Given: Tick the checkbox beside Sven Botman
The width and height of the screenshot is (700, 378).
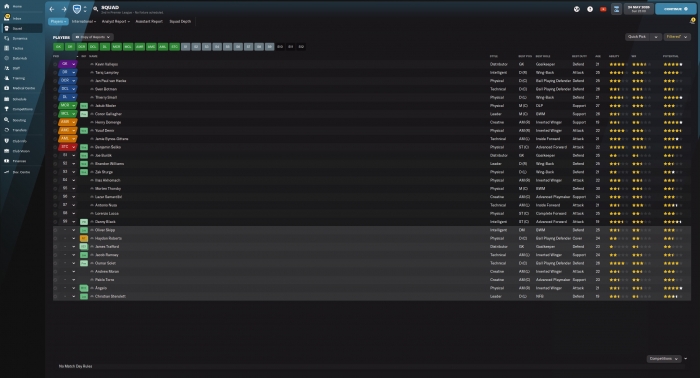Looking at the screenshot, I should point(55,89).
